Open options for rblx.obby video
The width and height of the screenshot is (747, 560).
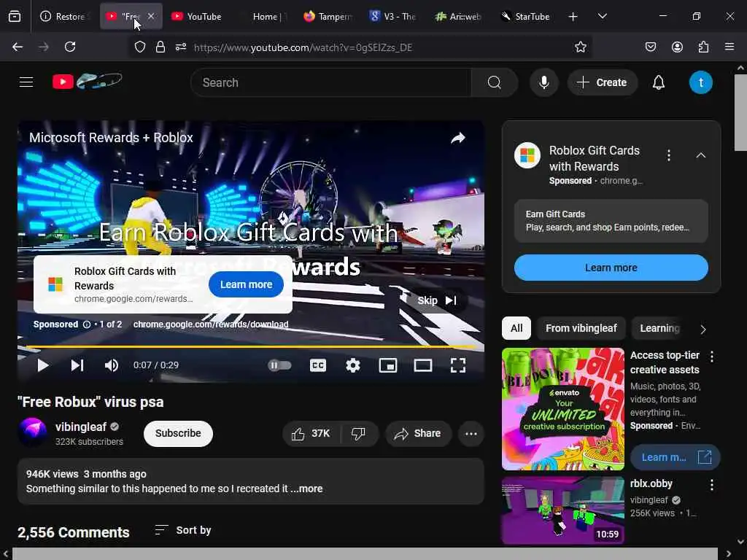(712, 485)
